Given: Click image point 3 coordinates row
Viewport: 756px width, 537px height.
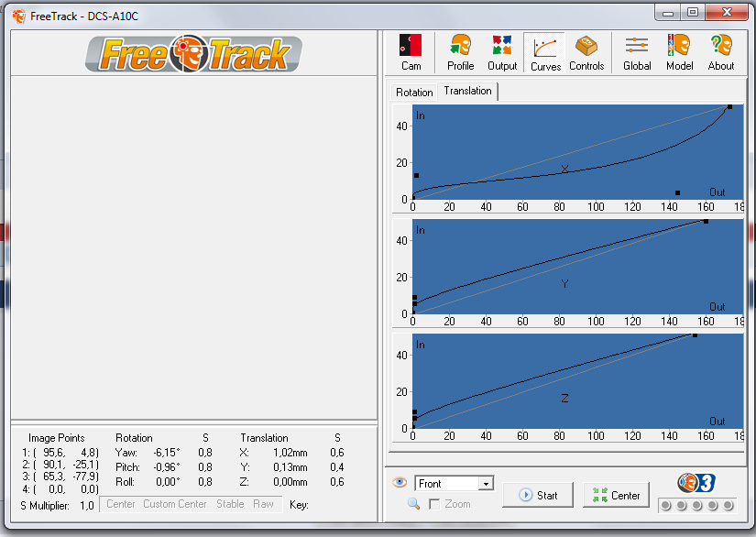Looking at the screenshot, I should 60,477.
